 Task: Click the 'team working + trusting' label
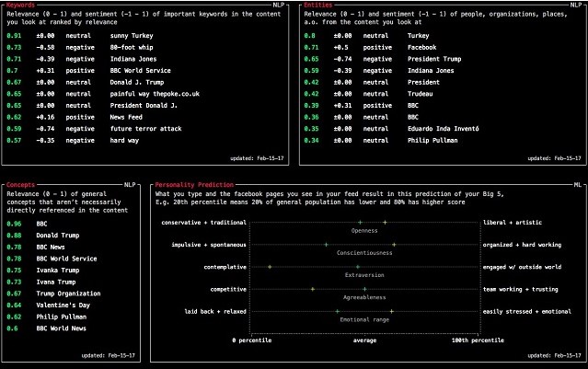(521, 290)
